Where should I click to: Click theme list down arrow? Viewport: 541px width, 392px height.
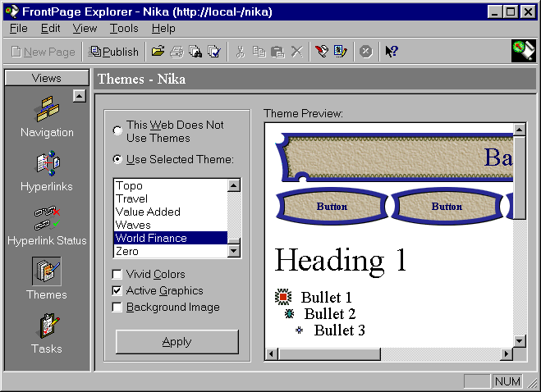[x=234, y=251]
